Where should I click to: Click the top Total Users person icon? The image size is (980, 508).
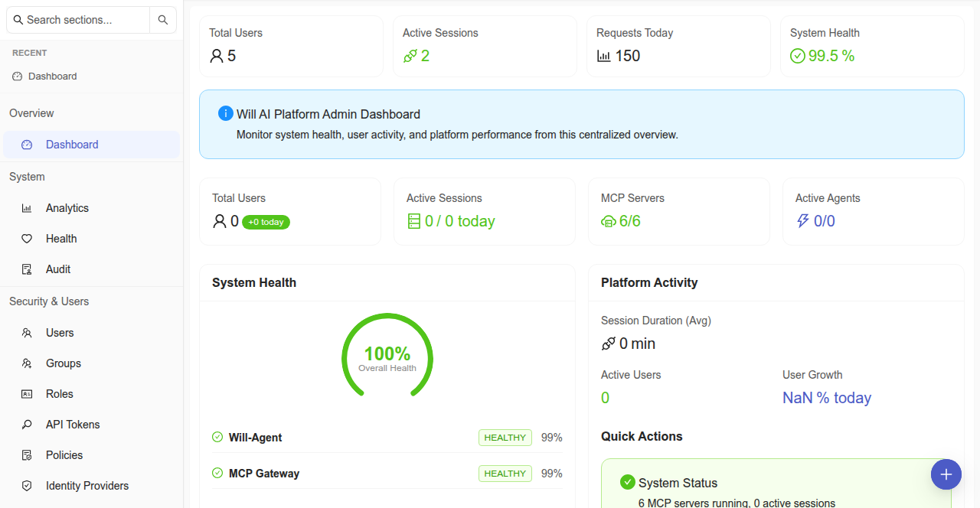pos(217,56)
